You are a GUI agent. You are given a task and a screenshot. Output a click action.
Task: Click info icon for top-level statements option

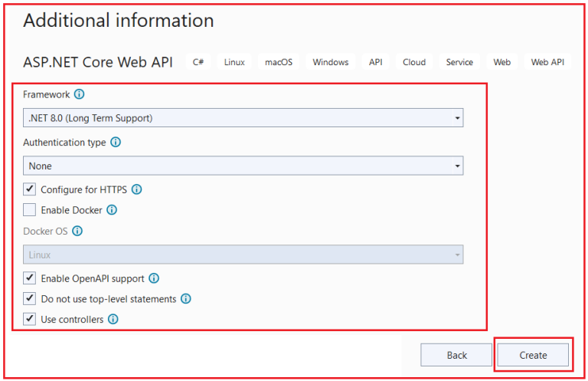(x=186, y=299)
